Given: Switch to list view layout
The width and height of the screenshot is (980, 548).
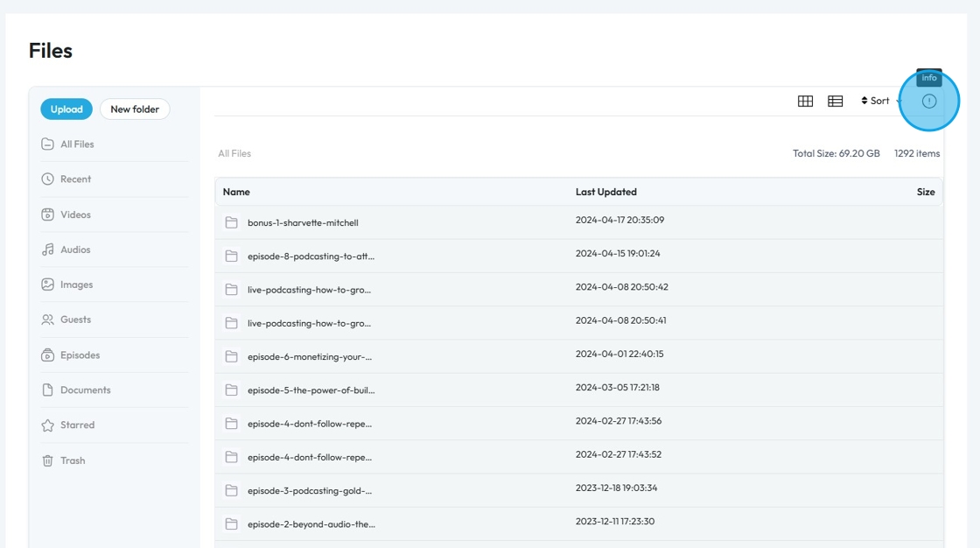Looking at the screenshot, I should pyautogui.click(x=836, y=102).
